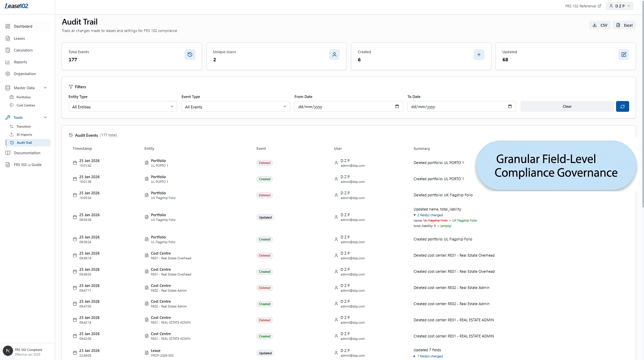Open the All Events event type dropdown
644x360 pixels.
click(x=235, y=106)
